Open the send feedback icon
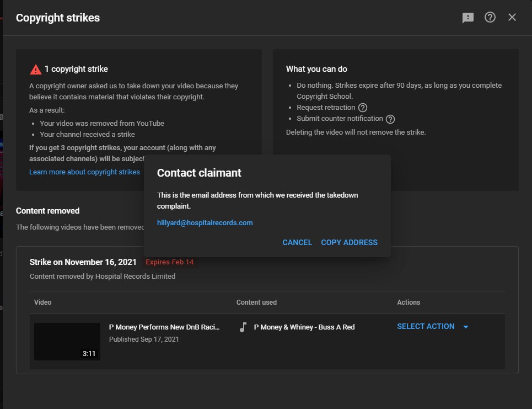This screenshot has width=532, height=409. [468, 18]
